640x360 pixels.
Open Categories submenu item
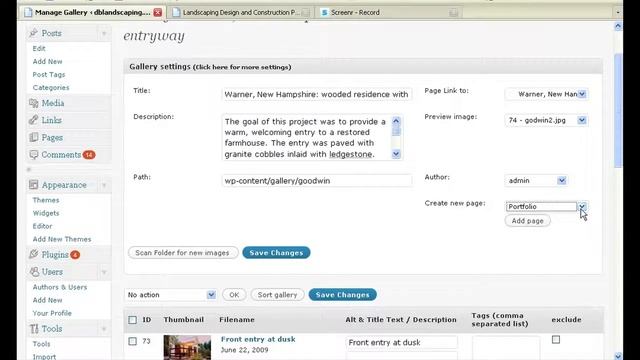click(x=51, y=87)
